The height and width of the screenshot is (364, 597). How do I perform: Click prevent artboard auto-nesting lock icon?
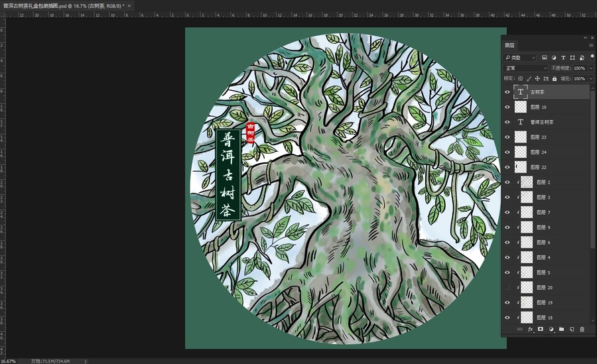tap(546, 78)
